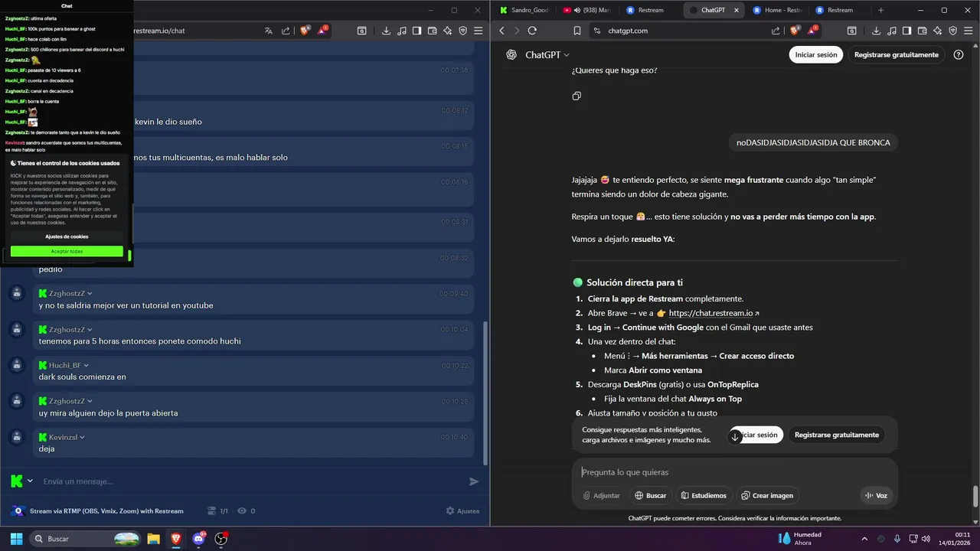The image size is (980, 551).
Task: Open the hamburger menu in Restream browser window
Action: click(x=479, y=31)
